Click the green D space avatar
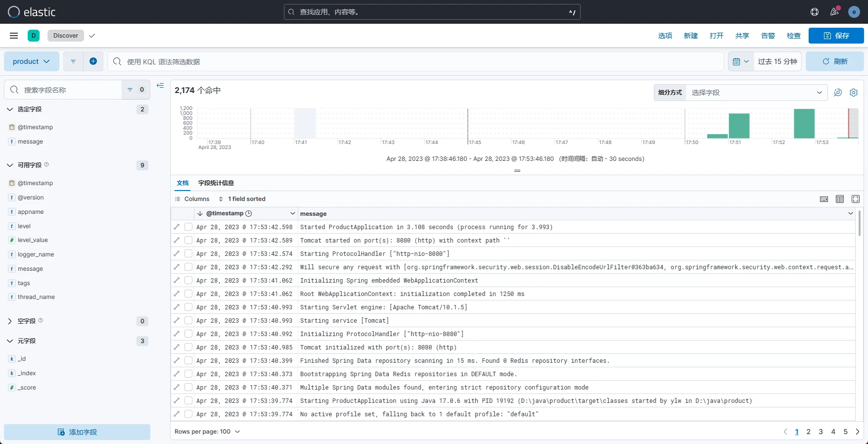 point(34,36)
